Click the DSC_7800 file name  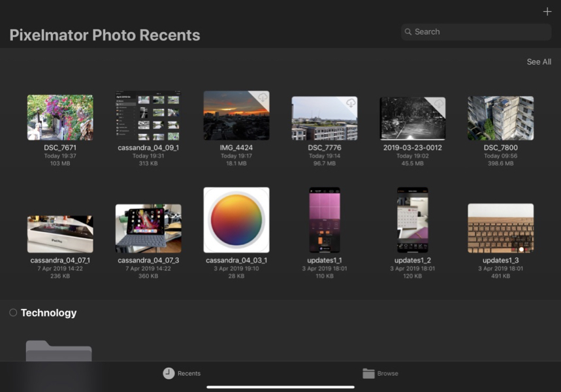click(500, 148)
